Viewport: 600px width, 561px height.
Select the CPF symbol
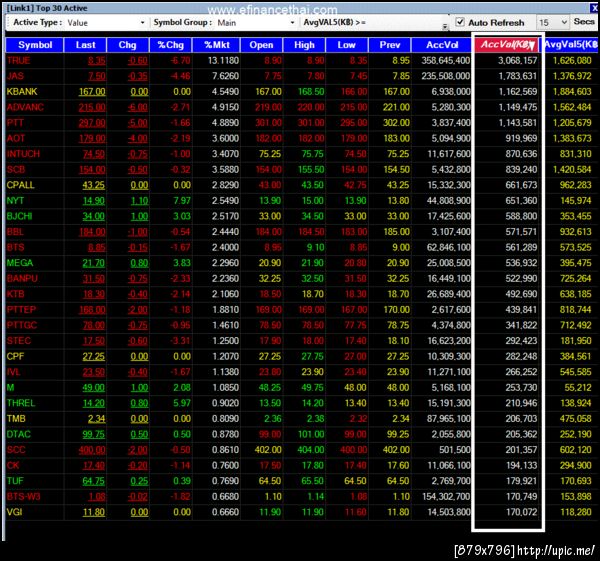15,356
